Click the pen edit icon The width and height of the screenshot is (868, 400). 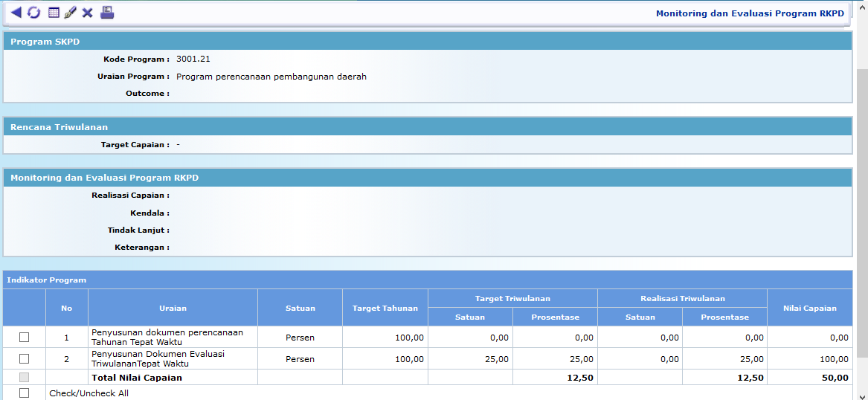71,13
